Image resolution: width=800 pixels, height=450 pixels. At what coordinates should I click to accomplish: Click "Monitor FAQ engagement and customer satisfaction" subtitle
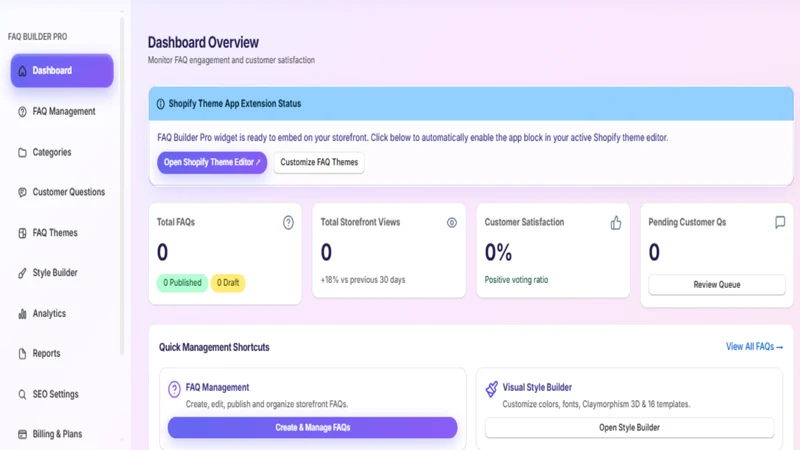(231, 60)
